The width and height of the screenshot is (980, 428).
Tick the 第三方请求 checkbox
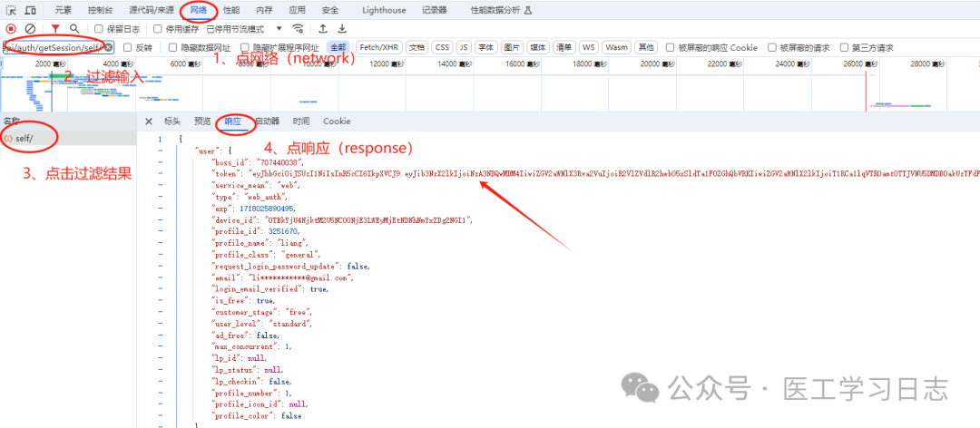(844, 47)
